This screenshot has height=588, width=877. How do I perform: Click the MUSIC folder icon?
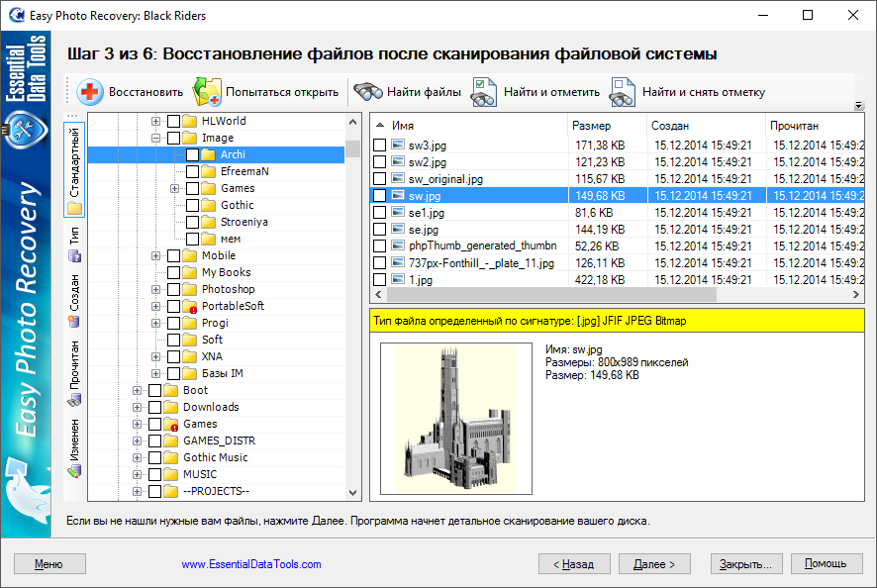[x=171, y=474]
